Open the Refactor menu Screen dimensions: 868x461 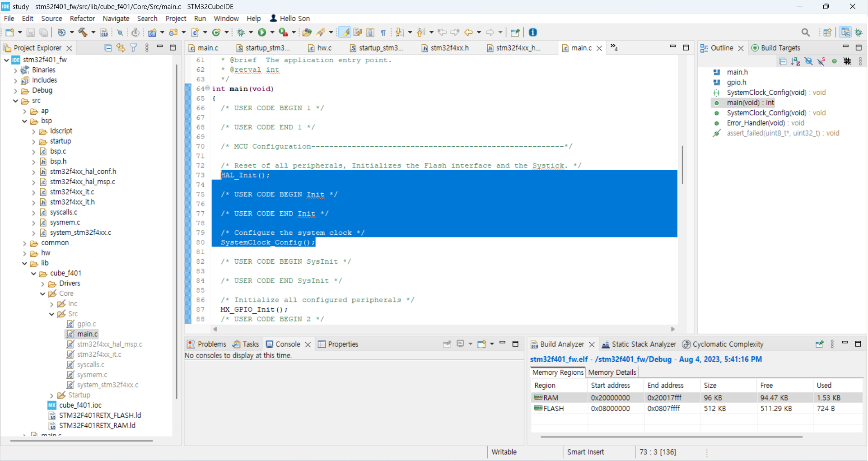(x=82, y=19)
